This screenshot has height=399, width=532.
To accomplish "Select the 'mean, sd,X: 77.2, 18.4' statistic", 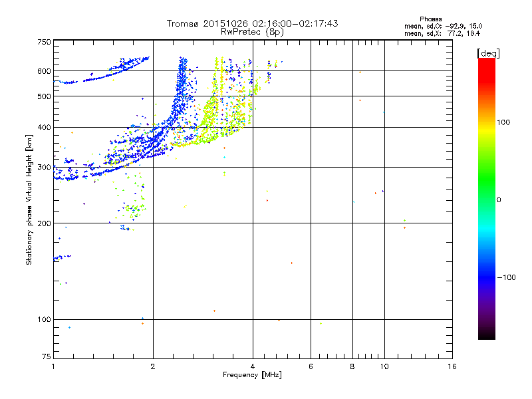I will point(442,33).
